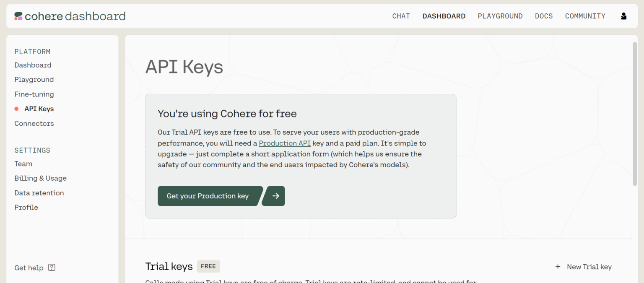Click the arrow icon beside Production key button
The image size is (644, 283).
275,196
